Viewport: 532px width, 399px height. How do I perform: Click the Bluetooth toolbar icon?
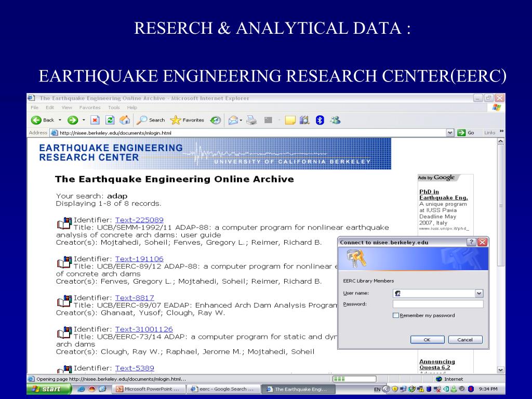click(320, 120)
